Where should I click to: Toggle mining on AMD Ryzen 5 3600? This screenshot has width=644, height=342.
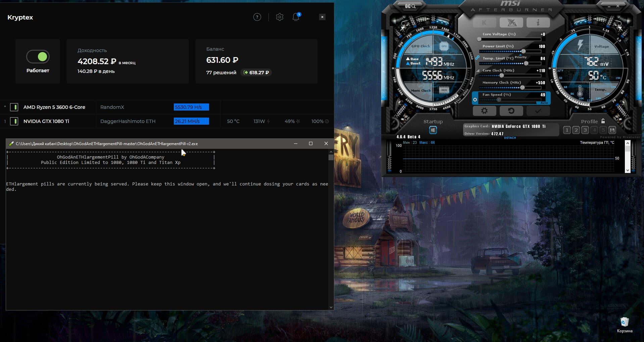[14, 107]
